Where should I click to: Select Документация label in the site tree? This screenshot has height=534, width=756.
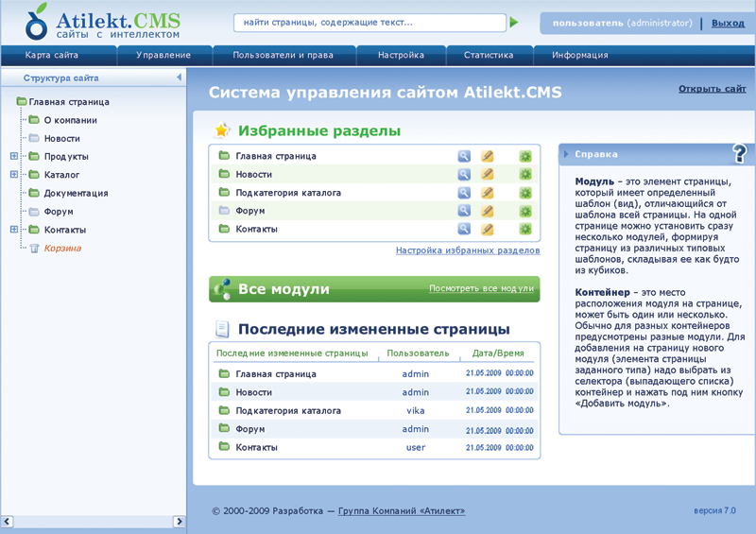coord(77,194)
